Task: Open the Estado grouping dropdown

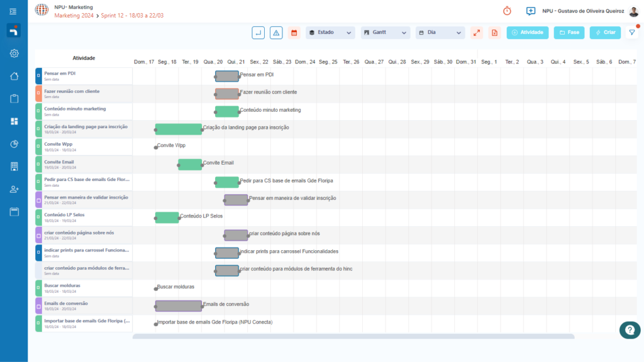Action: (330, 33)
